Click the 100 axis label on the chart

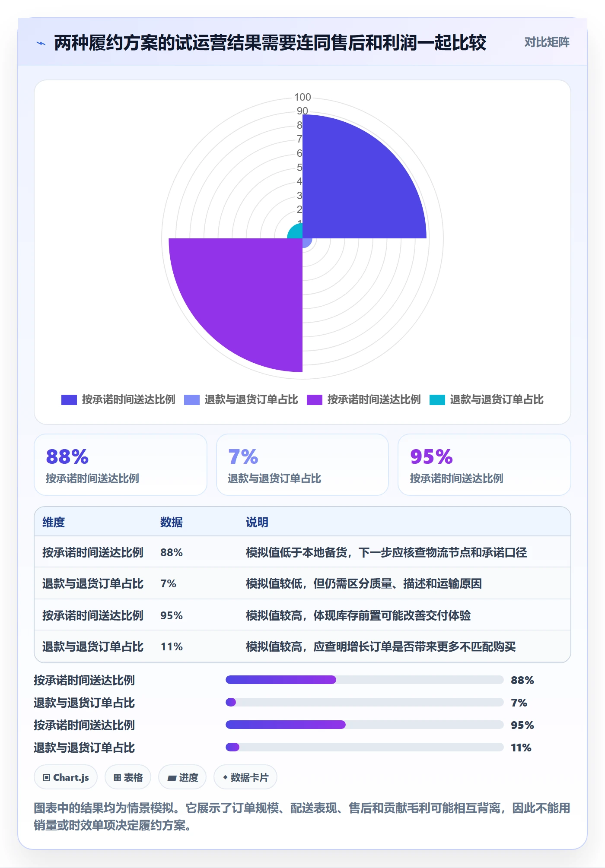point(302,97)
